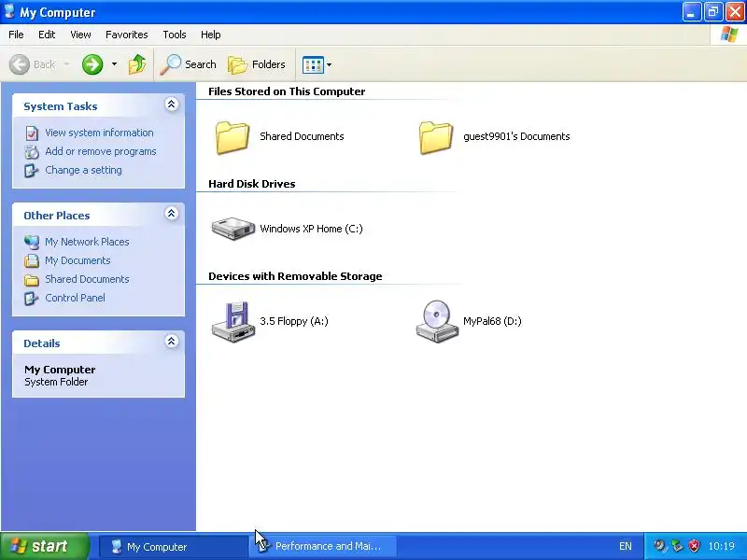The image size is (747, 560).
Task: Collapse the Other Places panel
Action: point(172,214)
